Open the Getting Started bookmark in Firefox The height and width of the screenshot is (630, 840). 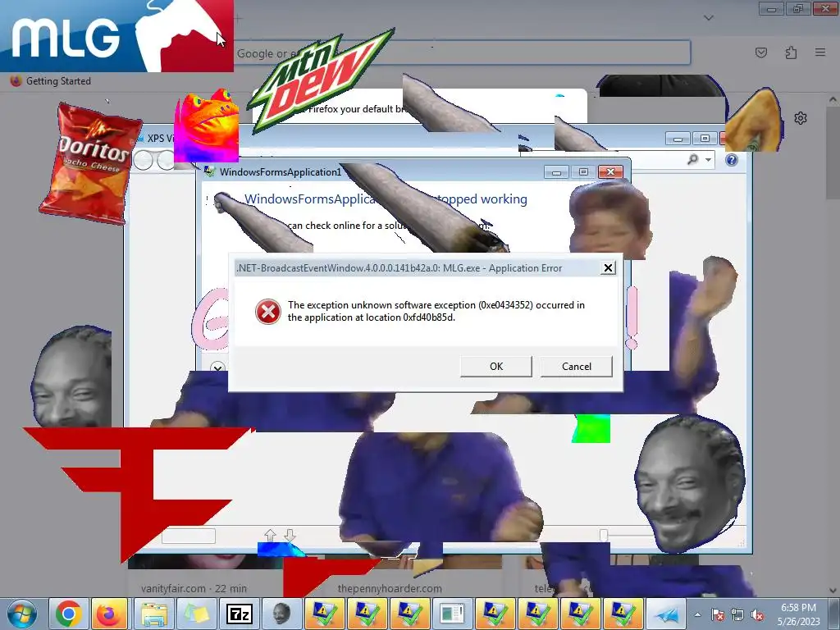point(51,81)
